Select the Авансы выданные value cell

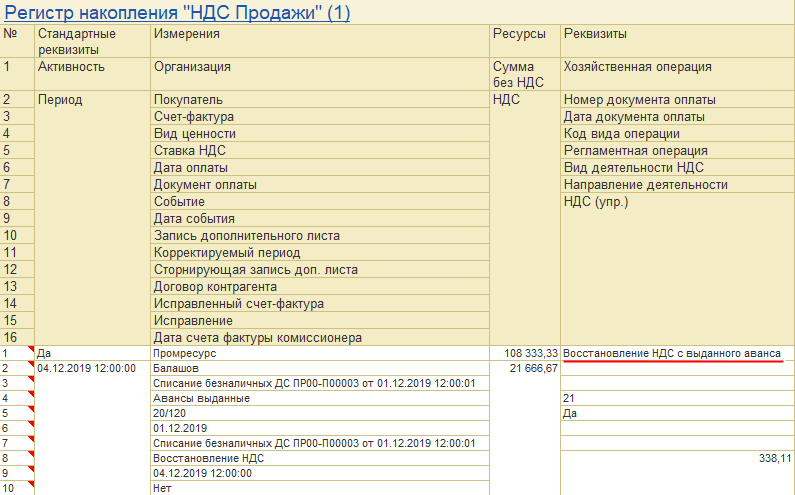320,398
